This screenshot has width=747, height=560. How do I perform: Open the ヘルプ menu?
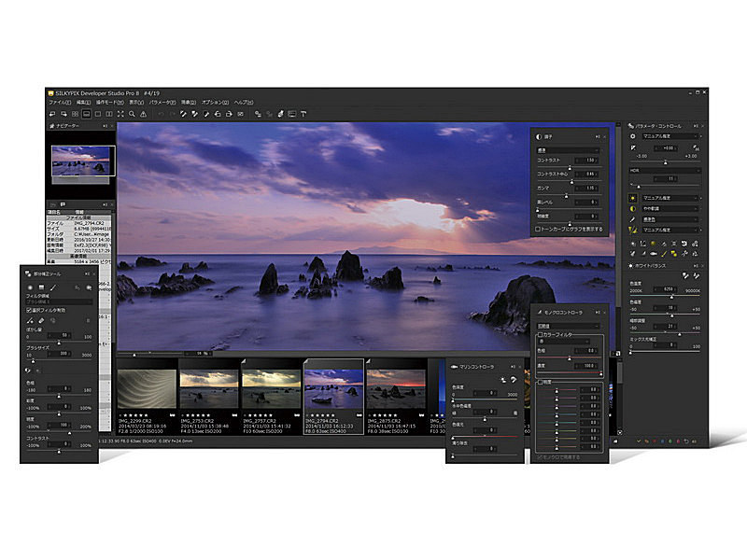(x=244, y=103)
